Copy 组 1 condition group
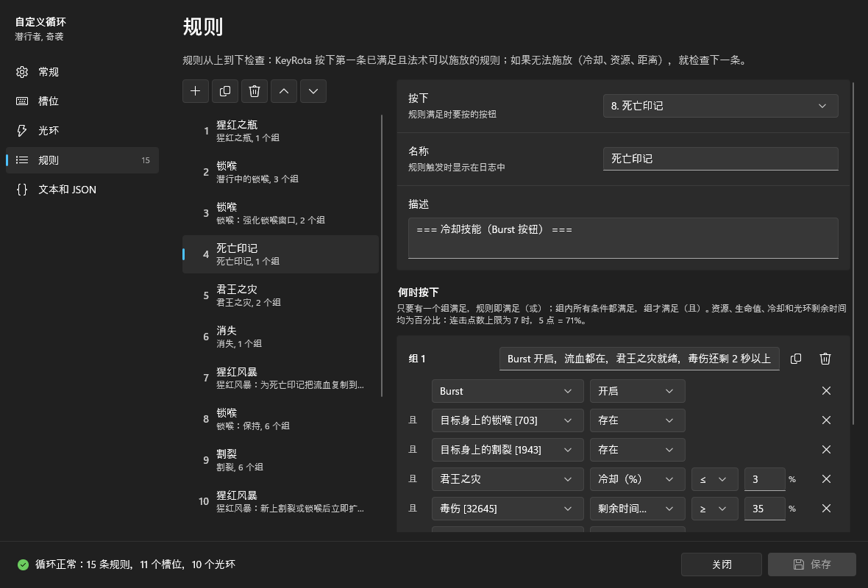868x588 pixels. [x=796, y=359]
